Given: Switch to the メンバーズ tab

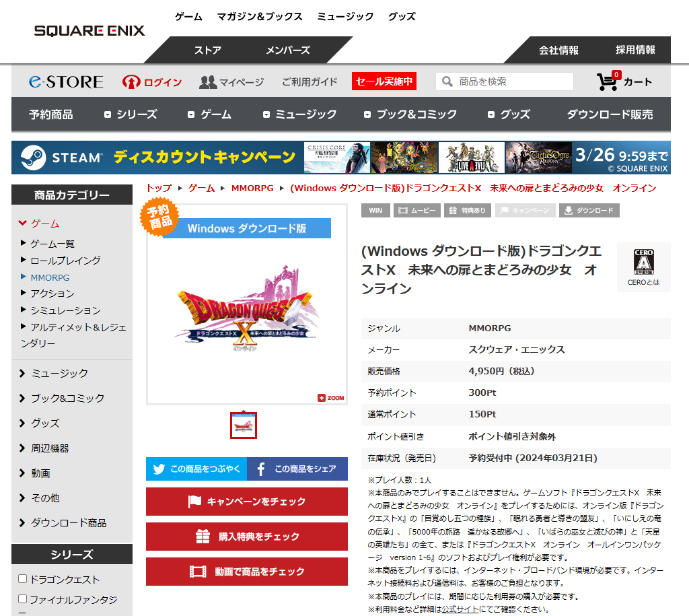Looking at the screenshot, I should [288, 50].
